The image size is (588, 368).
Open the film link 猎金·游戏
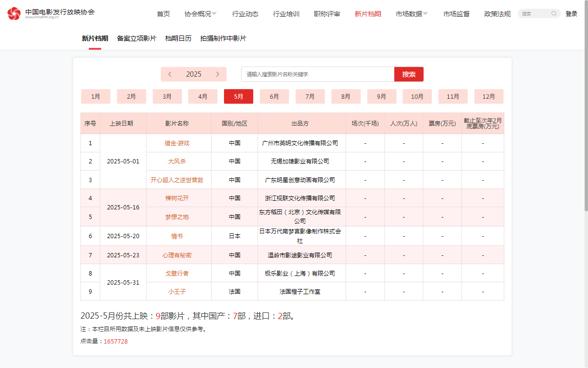(177, 143)
